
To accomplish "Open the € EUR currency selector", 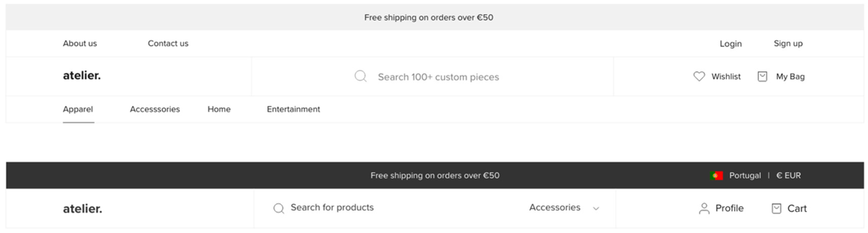I will click(x=788, y=176).
